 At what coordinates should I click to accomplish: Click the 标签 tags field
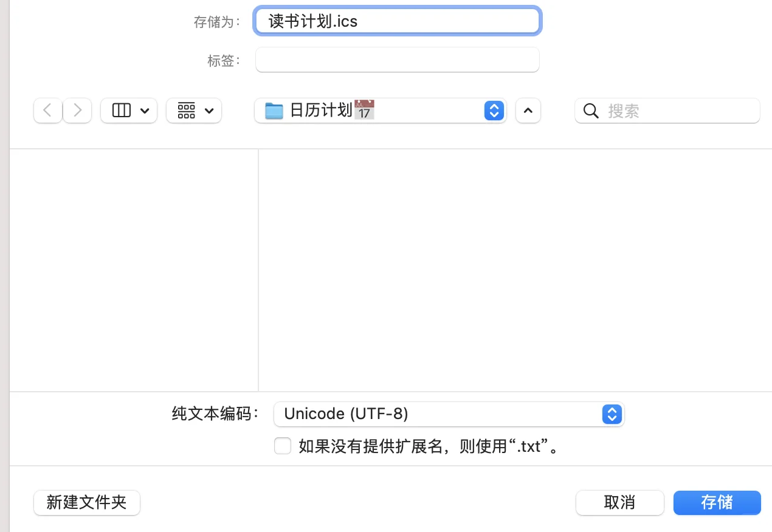point(398,60)
